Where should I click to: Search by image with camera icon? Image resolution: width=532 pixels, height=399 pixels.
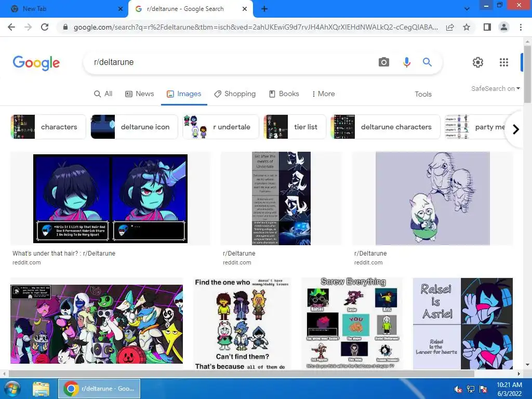384,62
